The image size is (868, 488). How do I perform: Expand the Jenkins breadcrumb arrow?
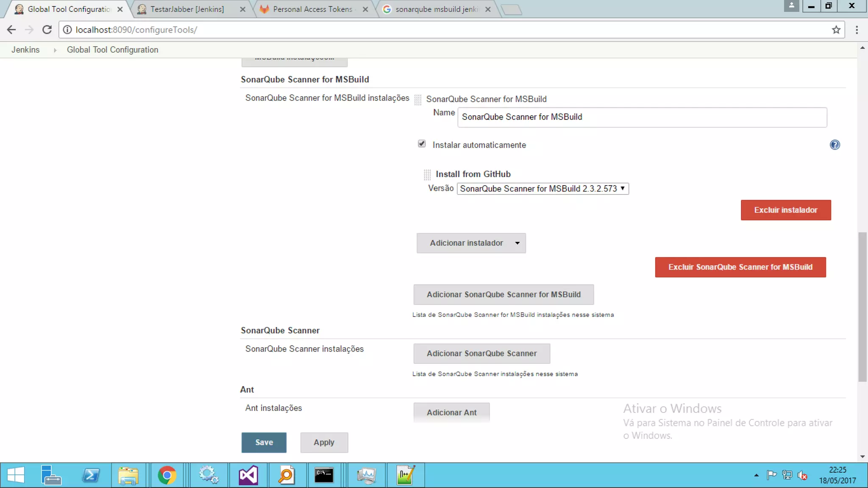coord(55,50)
